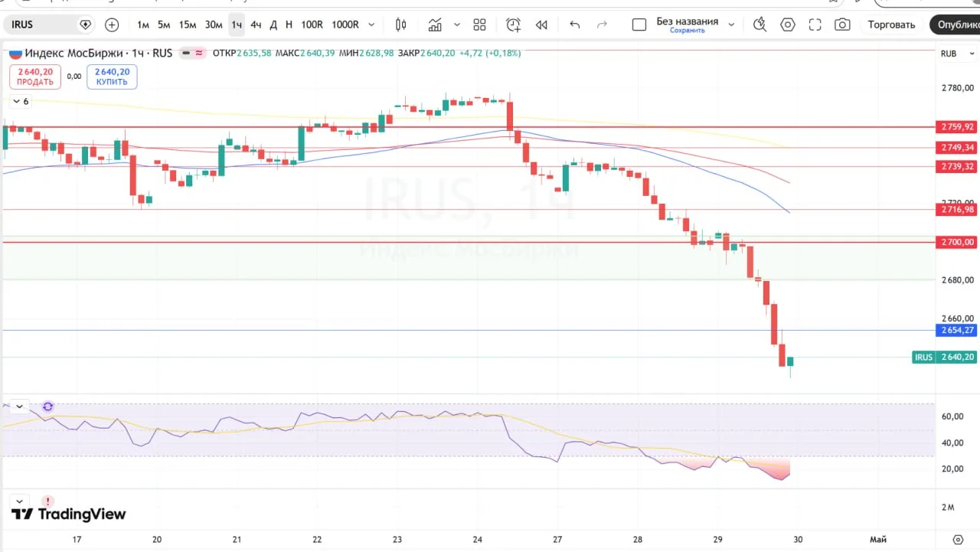Click the 2 680,00 price scale value
980x552 pixels.
[x=958, y=280]
